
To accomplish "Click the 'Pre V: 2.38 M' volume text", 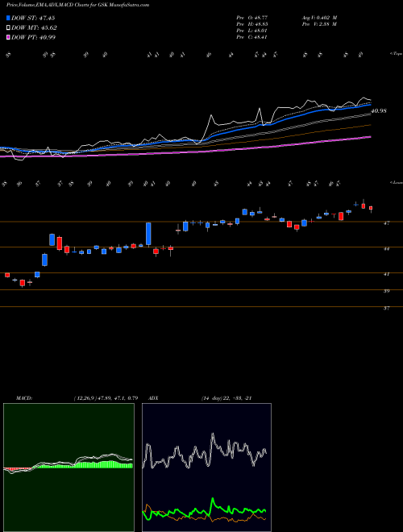I will click(319, 24).
